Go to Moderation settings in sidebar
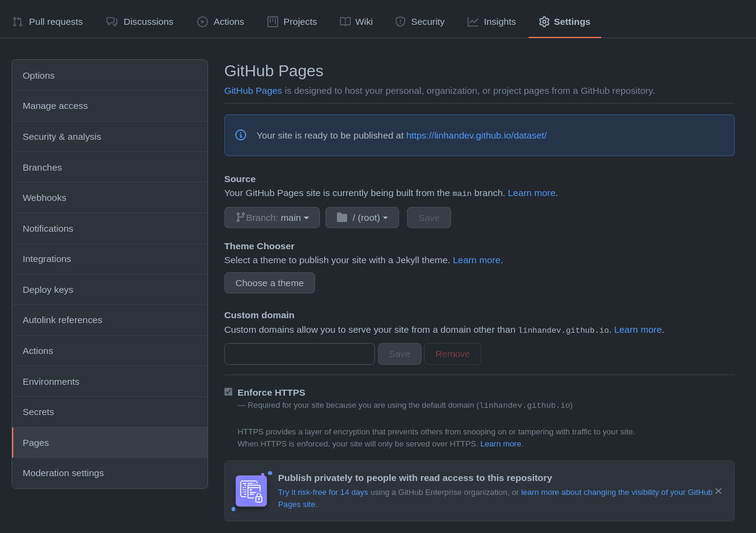This screenshot has width=756, height=533. [63, 473]
